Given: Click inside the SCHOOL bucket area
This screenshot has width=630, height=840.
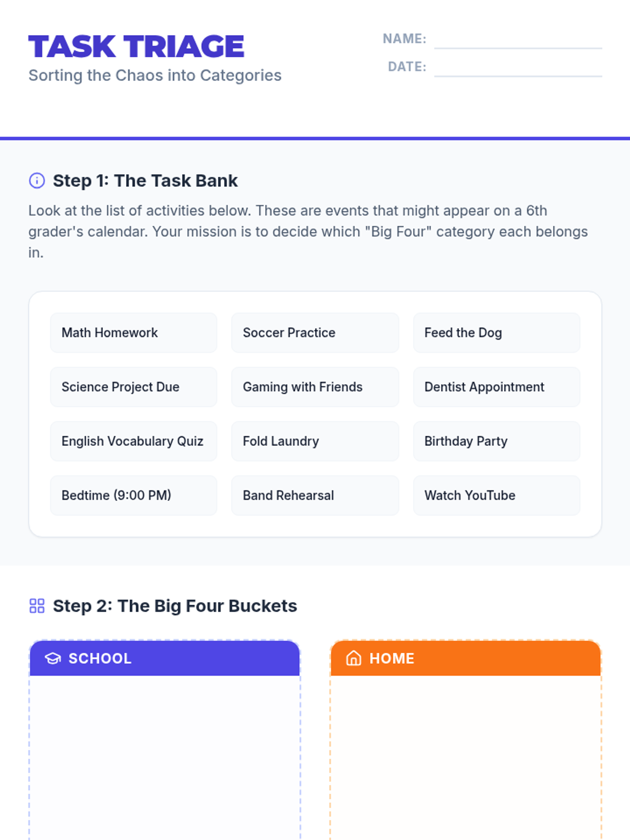Looking at the screenshot, I should coord(165,757).
